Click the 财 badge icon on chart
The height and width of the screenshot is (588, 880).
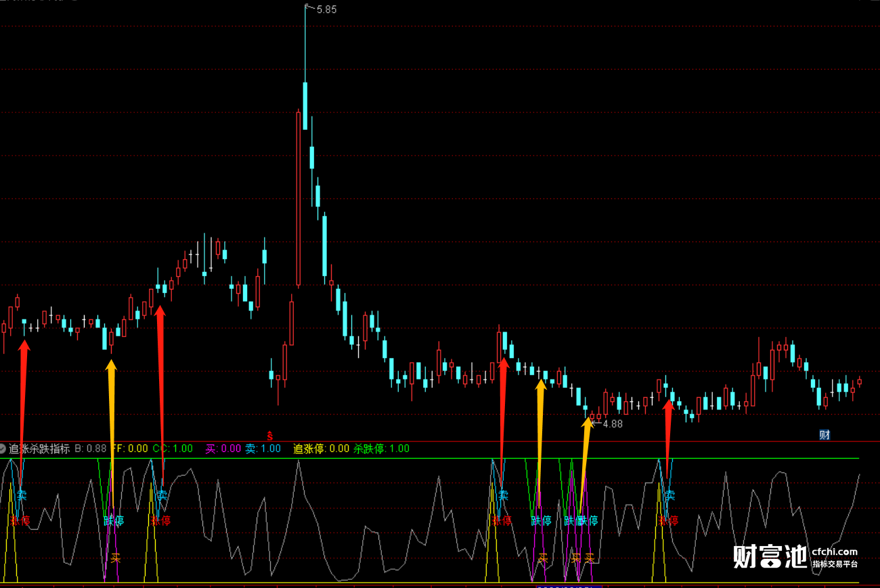(824, 435)
